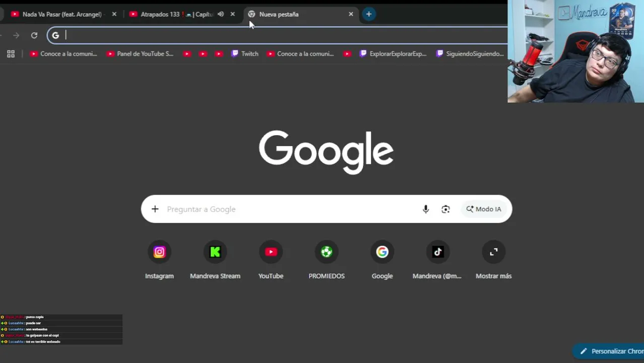
Task: Start voice search with microphone icon
Action: tap(426, 209)
